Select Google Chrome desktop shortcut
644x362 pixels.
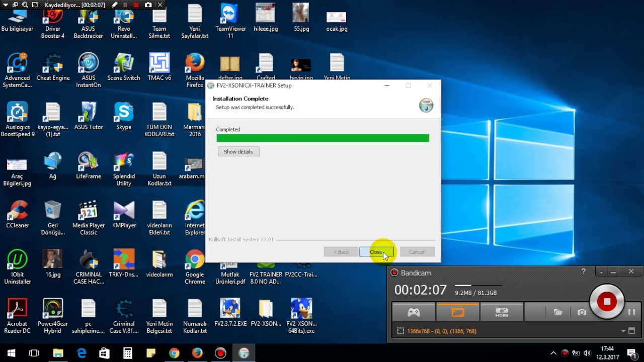195,267
